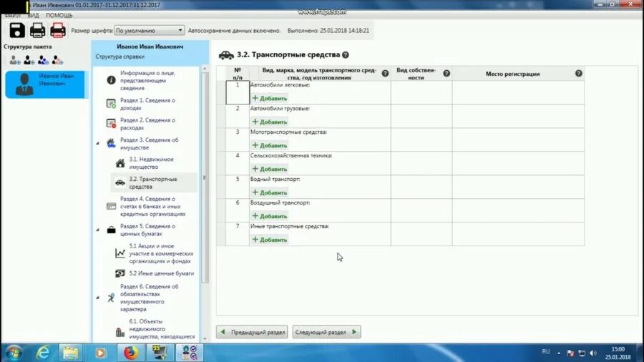Click the section tree vertical scrollbar

pos(205,177)
